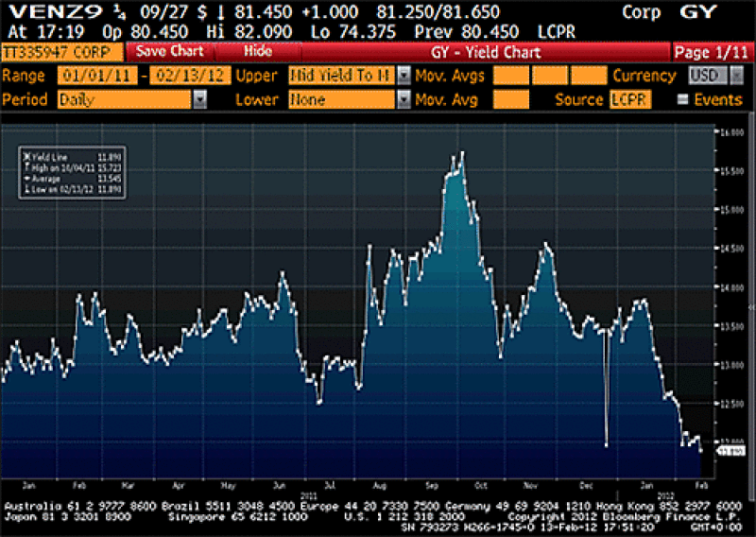Click the Hide button
The width and height of the screenshot is (756, 537).
[x=258, y=52]
